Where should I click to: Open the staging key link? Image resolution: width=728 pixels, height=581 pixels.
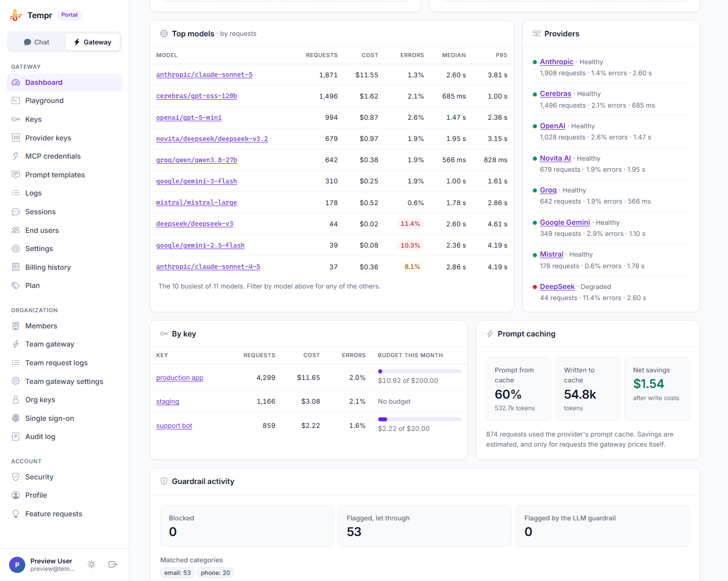(167, 401)
